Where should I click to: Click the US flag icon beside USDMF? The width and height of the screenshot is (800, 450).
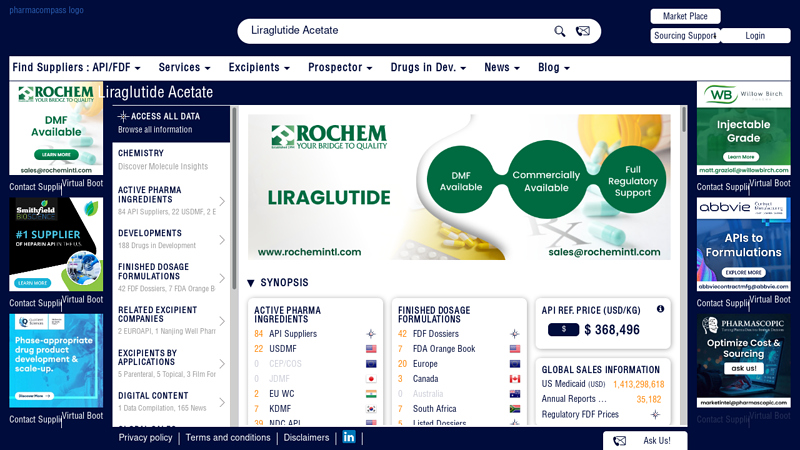(371, 349)
